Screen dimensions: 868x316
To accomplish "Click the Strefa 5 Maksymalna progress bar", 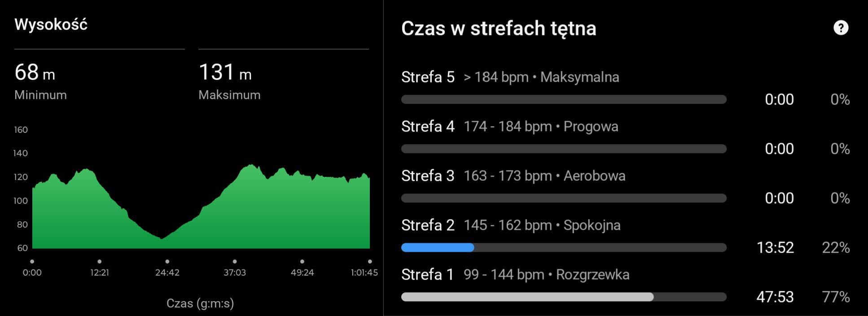I will pos(564,99).
